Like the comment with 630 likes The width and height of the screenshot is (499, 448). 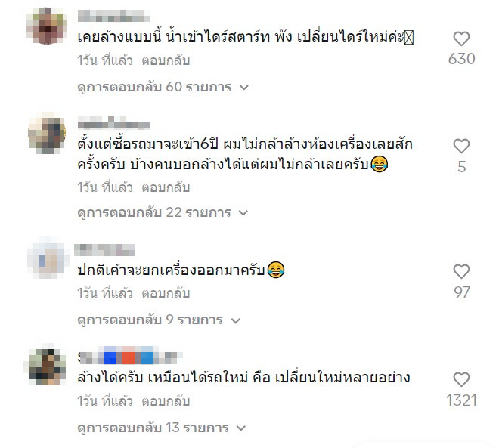[461, 39]
